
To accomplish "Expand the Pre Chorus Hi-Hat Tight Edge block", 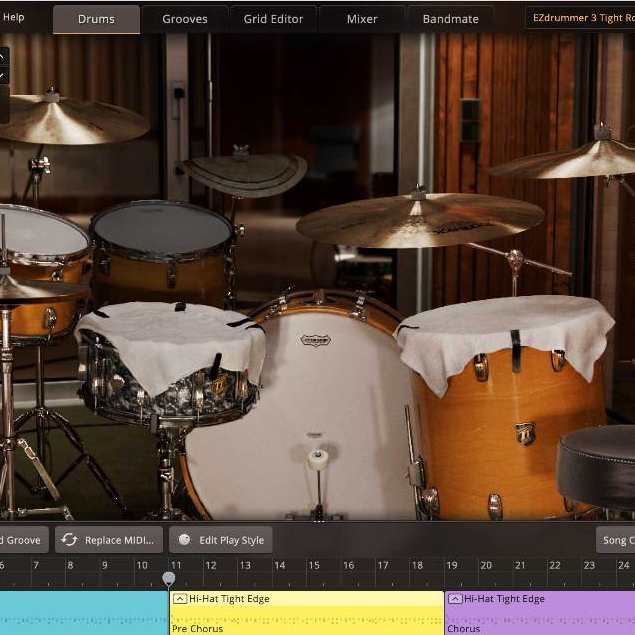I will pos(179,599).
